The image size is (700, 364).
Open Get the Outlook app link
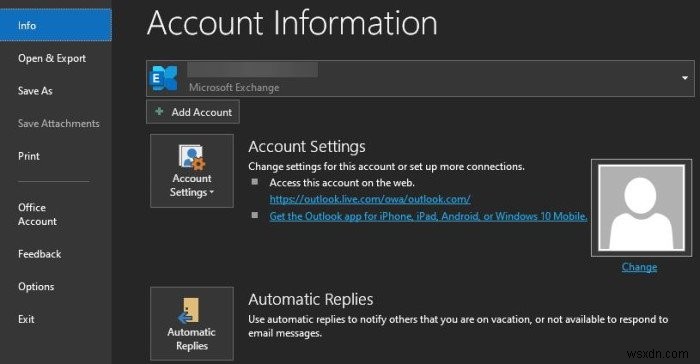(428, 216)
